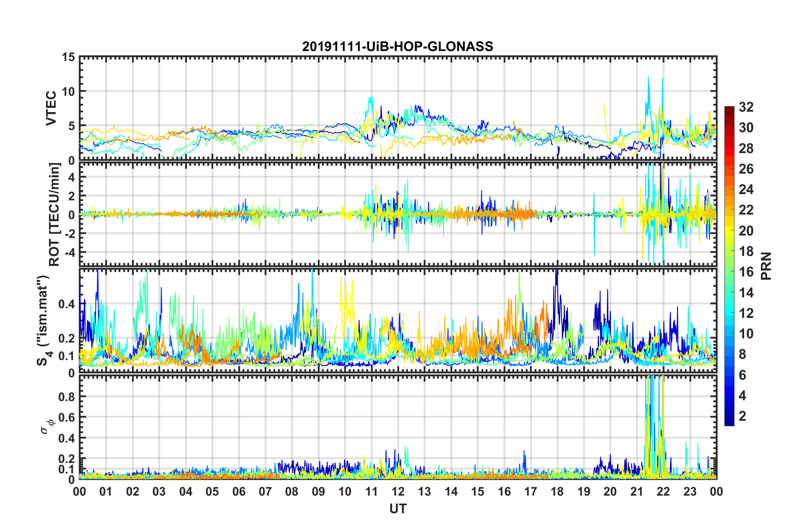Click x-axis tick label 21
Viewport: 796px width, 532px height.
[x=637, y=491]
